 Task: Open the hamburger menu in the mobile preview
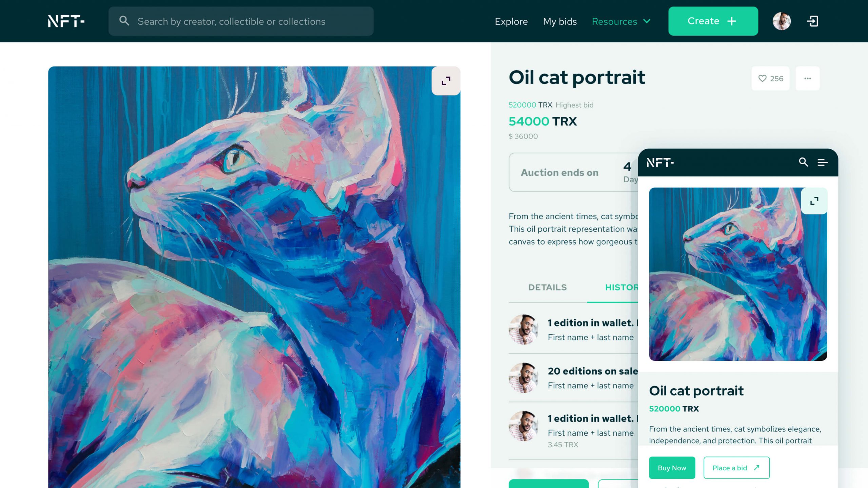(x=822, y=163)
